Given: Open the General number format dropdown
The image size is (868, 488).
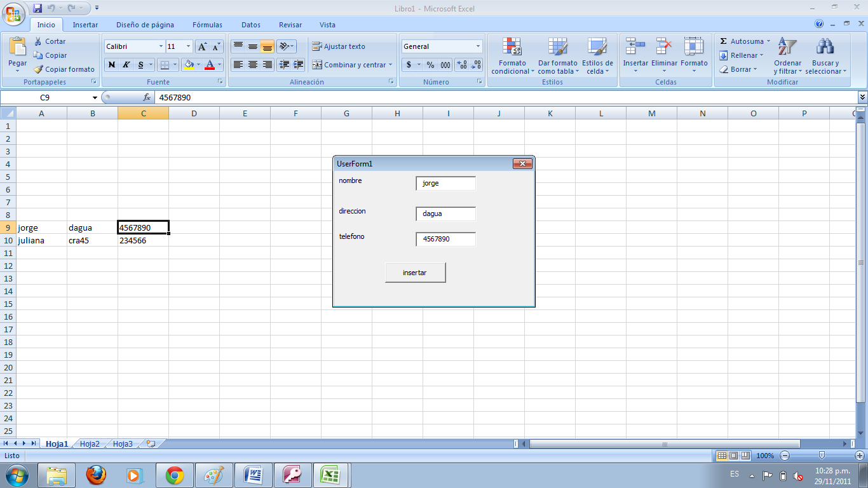Looking at the screenshot, I should (x=477, y=46).
